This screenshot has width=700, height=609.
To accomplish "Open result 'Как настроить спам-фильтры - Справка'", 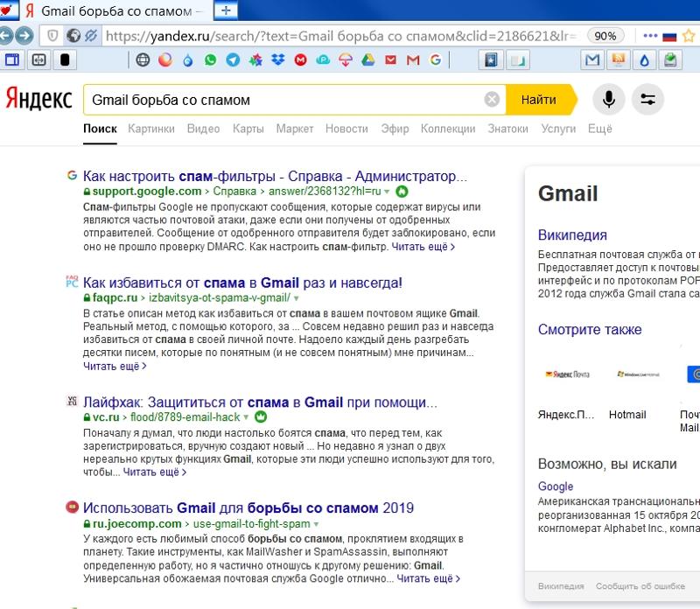I will (275, 176).
